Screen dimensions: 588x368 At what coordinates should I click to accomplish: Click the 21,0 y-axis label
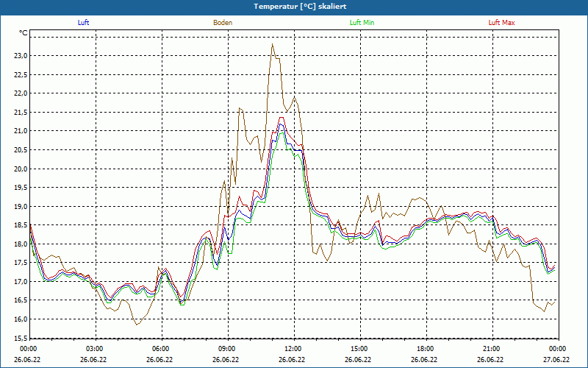tap(21, 131)
